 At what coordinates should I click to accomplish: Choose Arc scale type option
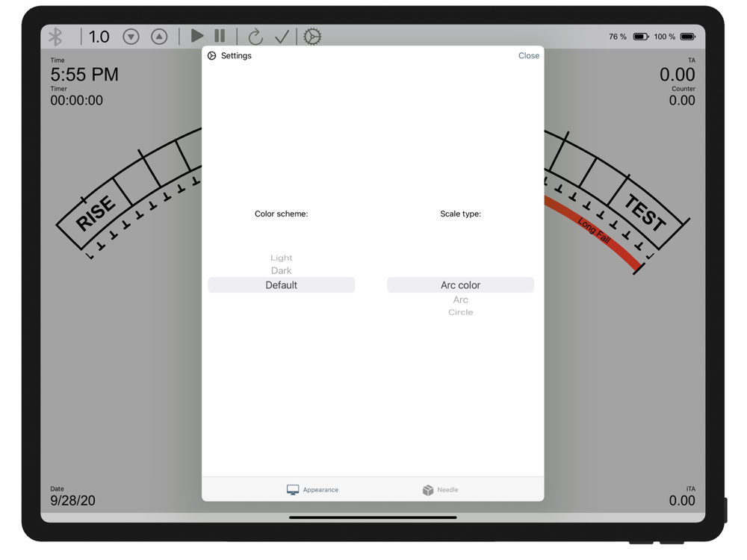pyautogui.click(x=460, y=299)
